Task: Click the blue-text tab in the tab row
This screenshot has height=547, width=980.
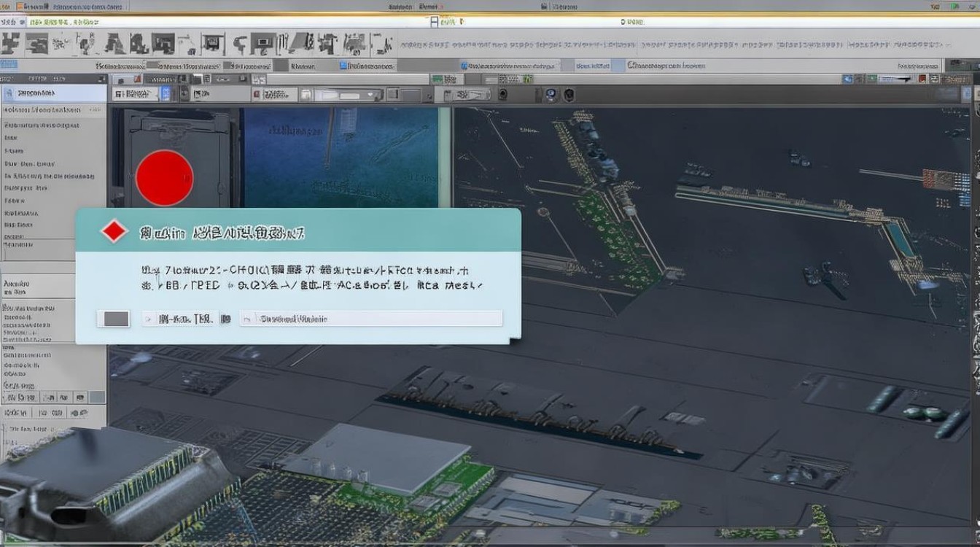Action: tap(592, 66)
